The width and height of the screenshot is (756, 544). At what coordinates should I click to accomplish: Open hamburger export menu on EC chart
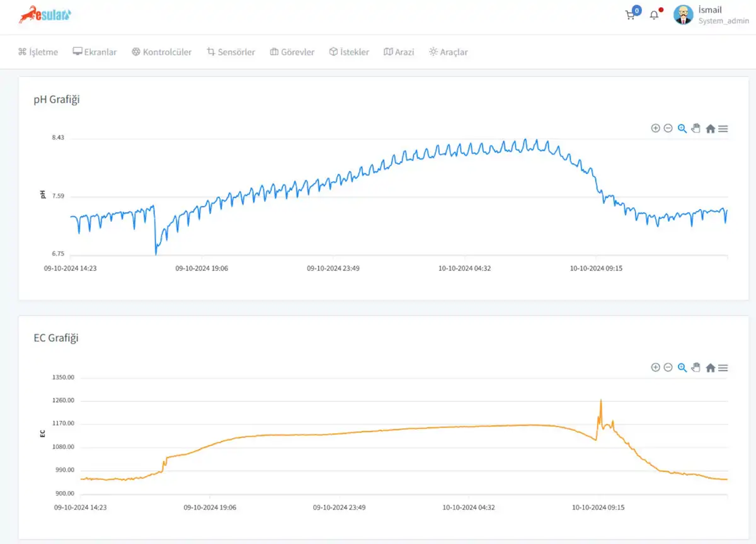(x=723, y=368)
